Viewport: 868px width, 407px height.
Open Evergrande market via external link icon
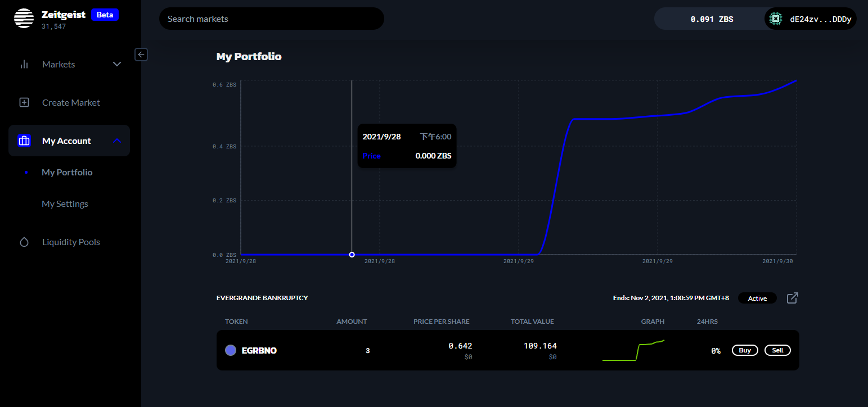(792, 298)
